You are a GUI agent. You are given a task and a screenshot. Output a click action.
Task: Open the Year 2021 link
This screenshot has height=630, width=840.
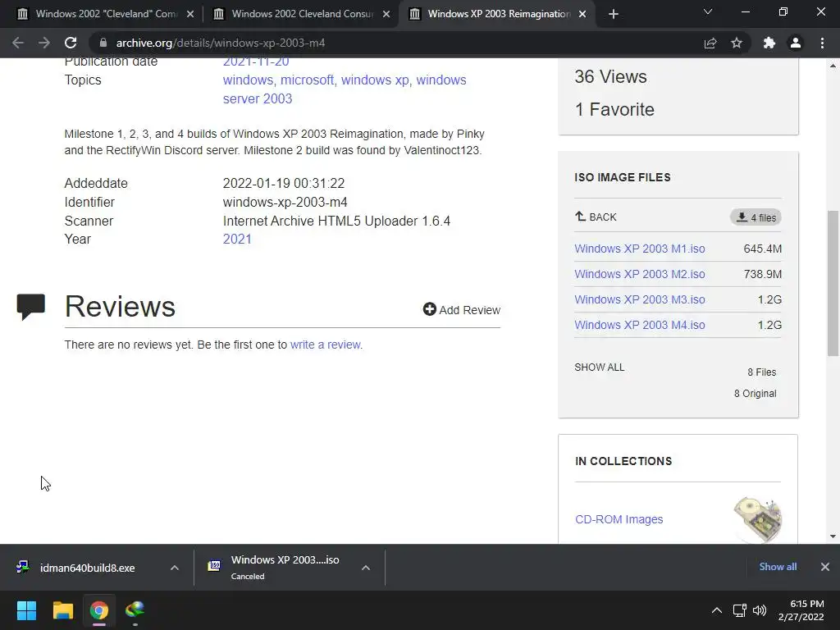[237, 239]
